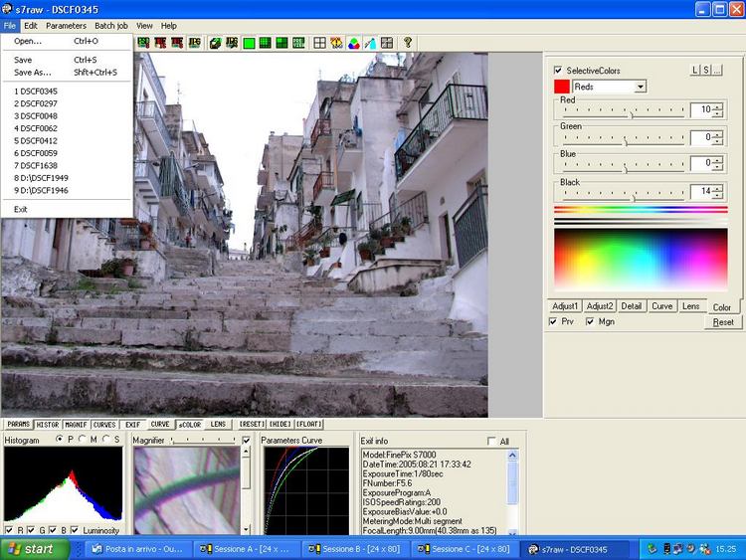Click the JPG export toolbar icon
This screenshot has height=560, width=746.
pyautogui.click(x=194, y=43)
